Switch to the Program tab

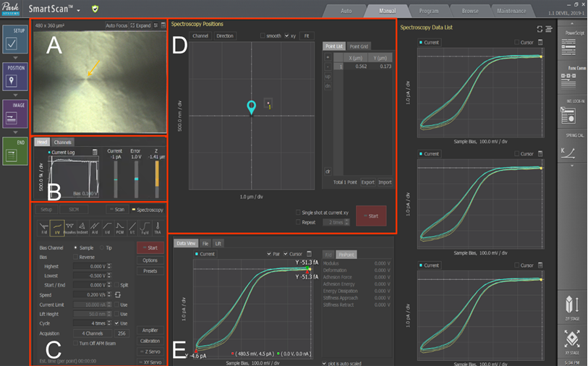point(429,11)
